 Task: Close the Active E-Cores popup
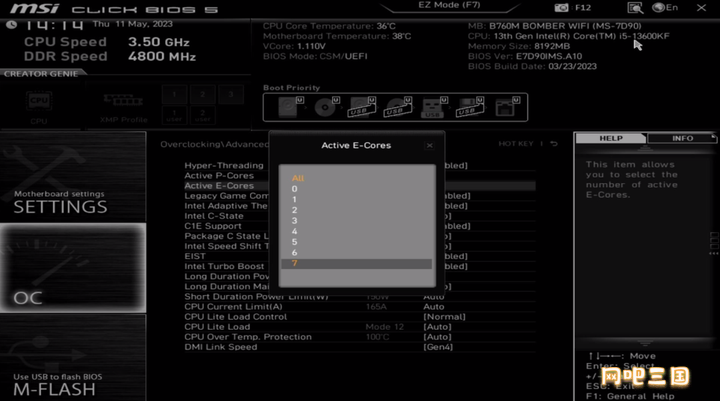point(429,146)
